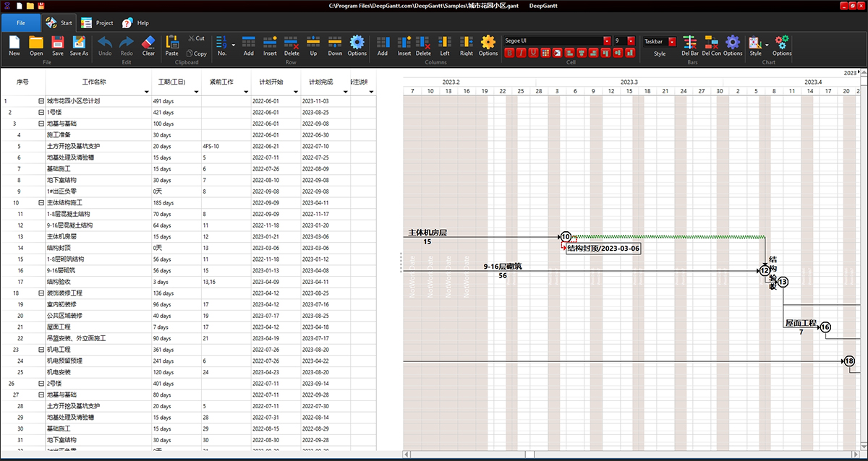Click the 9-16层砌筑 bar label
This screenshot has width=868, height=461.
click(503, 267)
